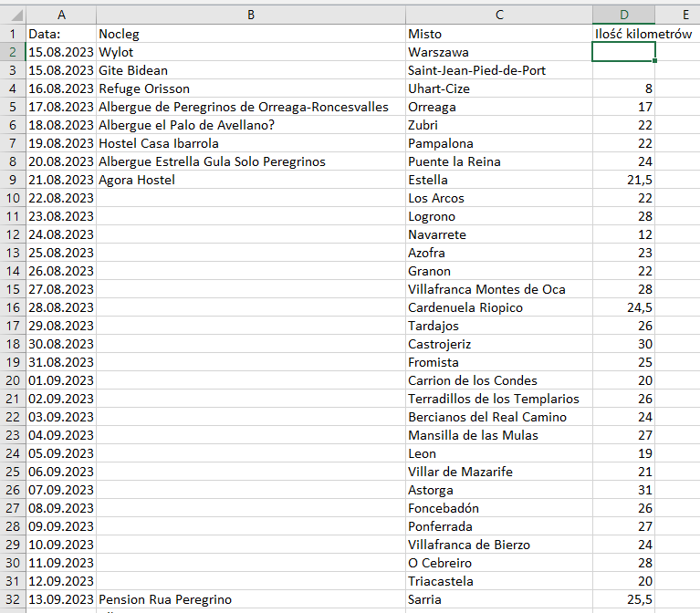This screenshot has width=700, height=613.
Task: Select column C header
Action: [x=499, y=15]
